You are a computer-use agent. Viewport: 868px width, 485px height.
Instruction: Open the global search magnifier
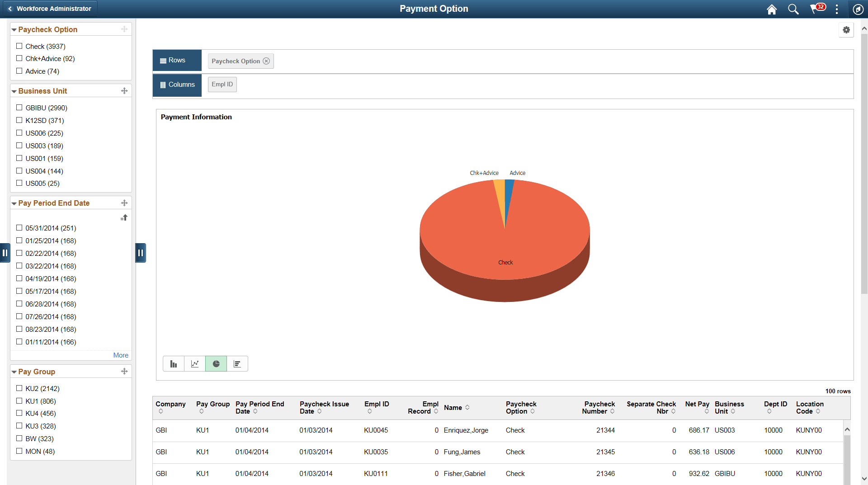[793, 9]
